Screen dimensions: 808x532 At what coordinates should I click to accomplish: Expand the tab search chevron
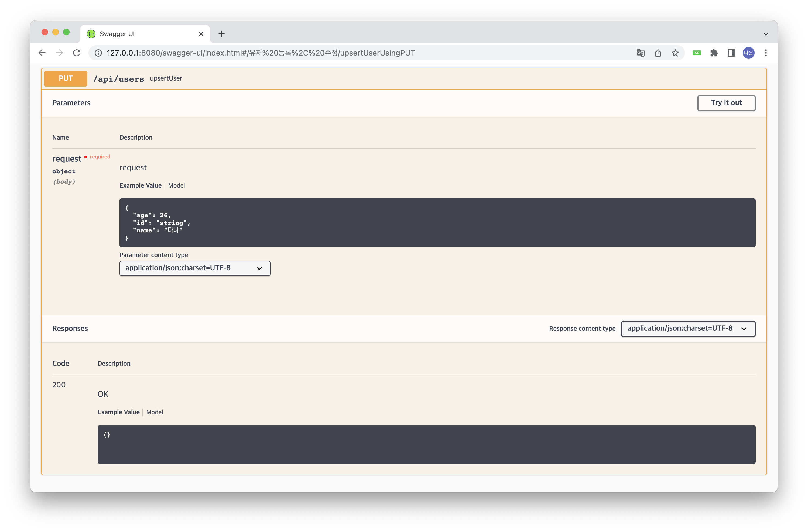click(766, 34)
